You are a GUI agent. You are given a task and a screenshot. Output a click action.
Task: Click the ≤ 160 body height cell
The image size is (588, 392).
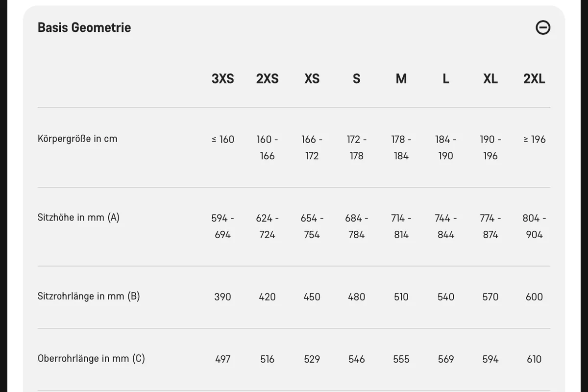(223, 139)
